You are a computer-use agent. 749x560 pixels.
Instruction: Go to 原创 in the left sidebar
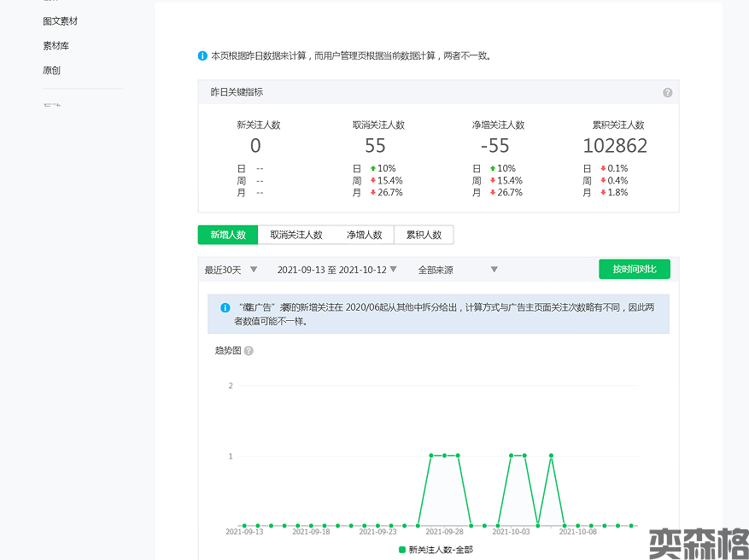(x=51, y=70)
